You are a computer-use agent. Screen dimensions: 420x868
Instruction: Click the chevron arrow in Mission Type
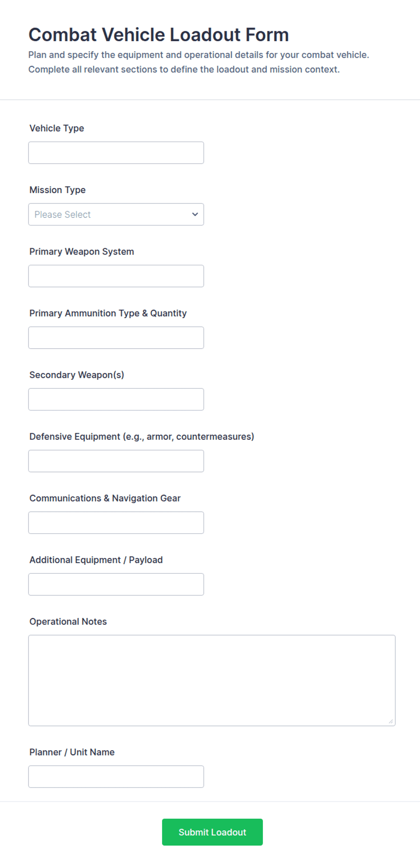pos(195,214)
